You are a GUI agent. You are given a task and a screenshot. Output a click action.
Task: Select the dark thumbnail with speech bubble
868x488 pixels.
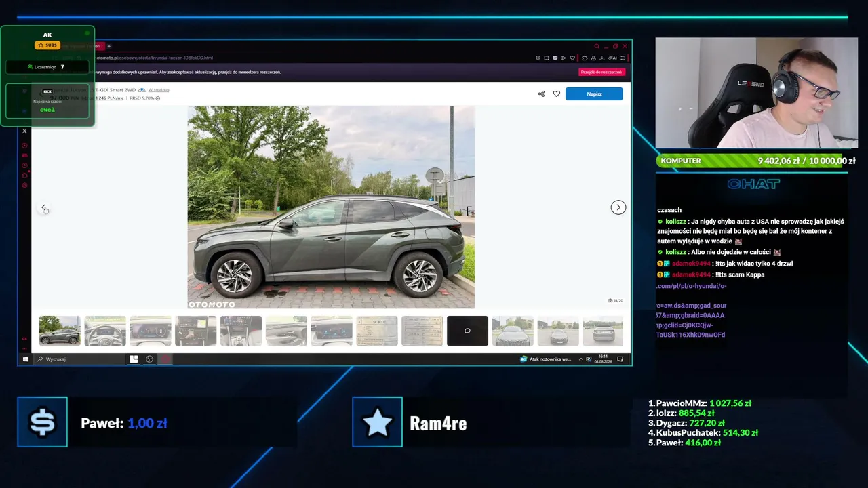[467, 331]
